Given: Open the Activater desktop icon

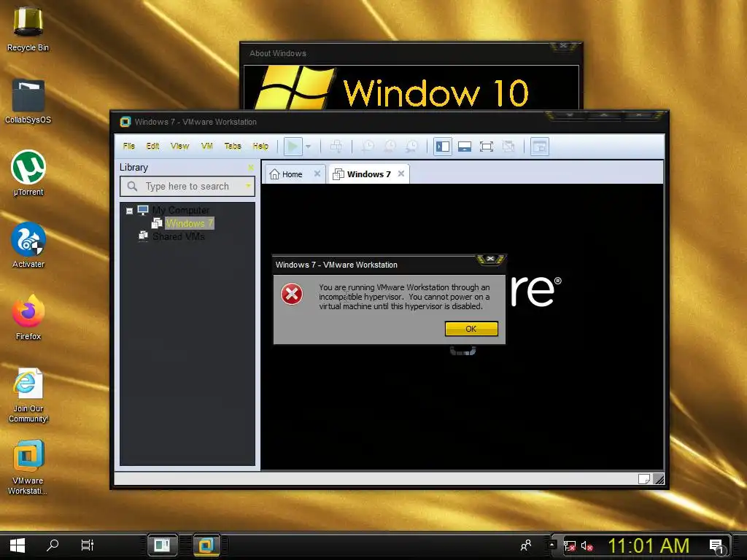Looking at the screenshot, I should (x=28, y=245).
